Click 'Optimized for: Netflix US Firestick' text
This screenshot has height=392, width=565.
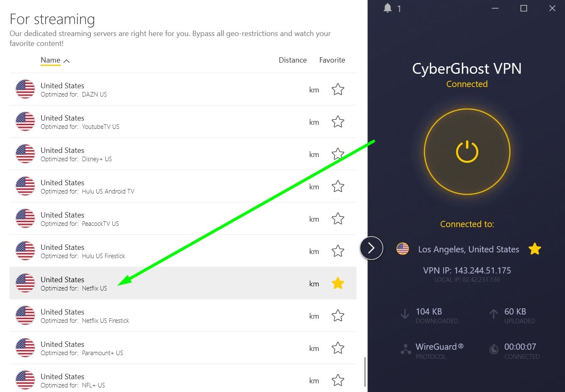pyautogui.click(x=85, y=321)
